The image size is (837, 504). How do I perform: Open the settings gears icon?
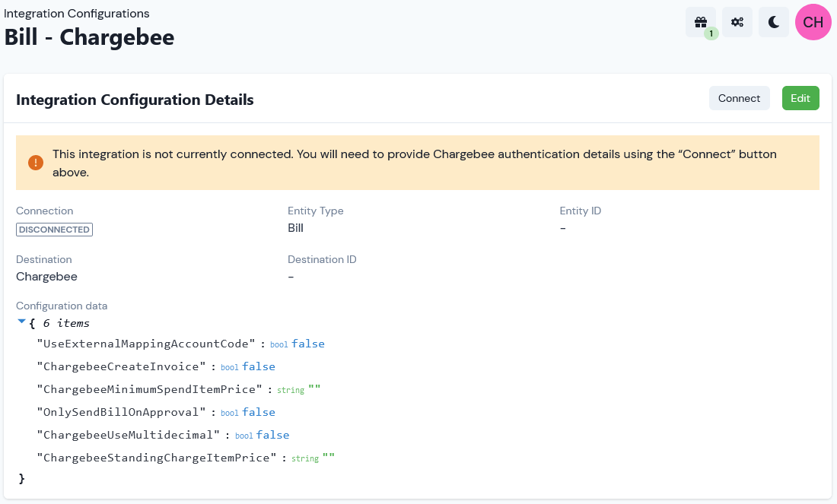click(737, 22)
